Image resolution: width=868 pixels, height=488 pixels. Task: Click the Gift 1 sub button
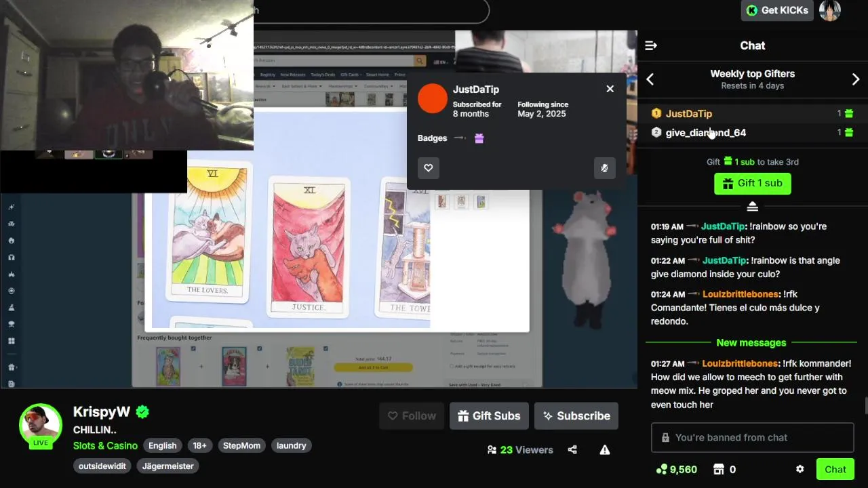(753, 183)
